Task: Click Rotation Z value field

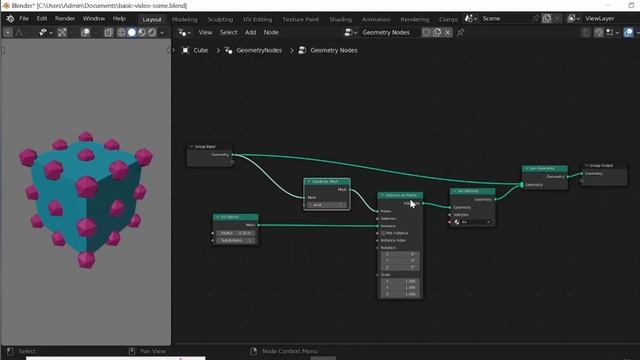Action: tap(400, 267)
